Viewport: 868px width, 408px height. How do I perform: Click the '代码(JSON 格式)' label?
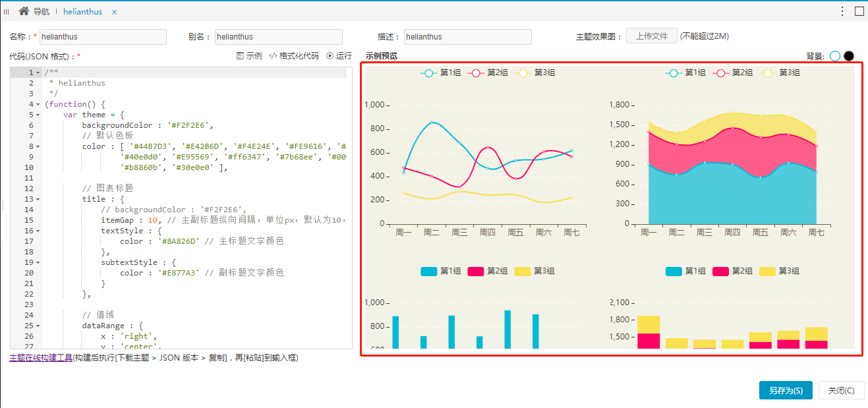coord(43,57)
